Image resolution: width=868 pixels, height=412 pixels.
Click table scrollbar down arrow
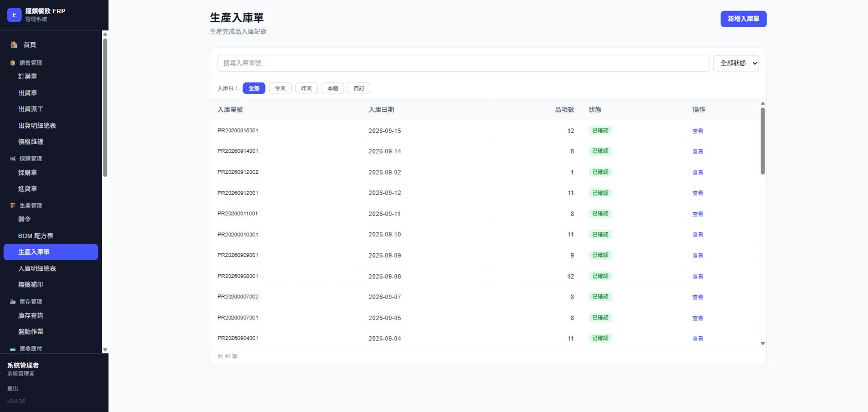pyautogui.click(x=763, y=343)
